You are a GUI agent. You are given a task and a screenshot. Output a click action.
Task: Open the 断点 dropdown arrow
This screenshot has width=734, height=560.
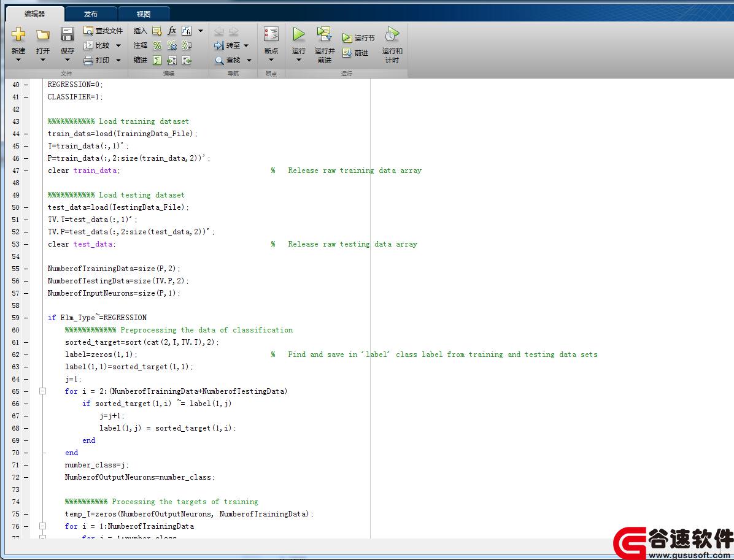pyautogui.click(x=271, y=60)
